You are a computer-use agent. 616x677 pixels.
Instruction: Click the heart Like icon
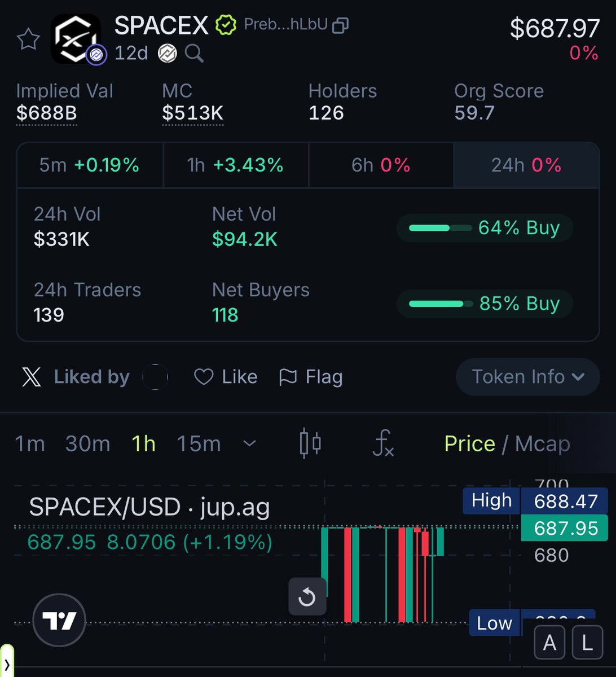204,377
